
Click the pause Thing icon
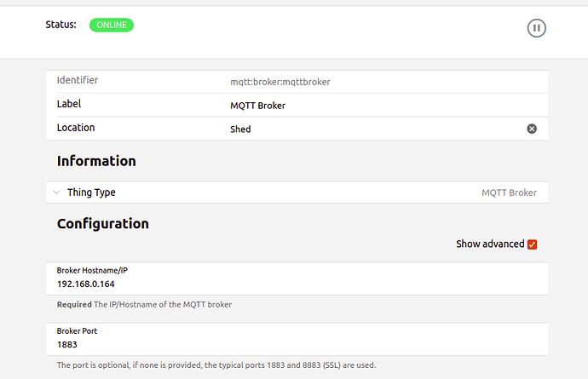pos(536,28)
